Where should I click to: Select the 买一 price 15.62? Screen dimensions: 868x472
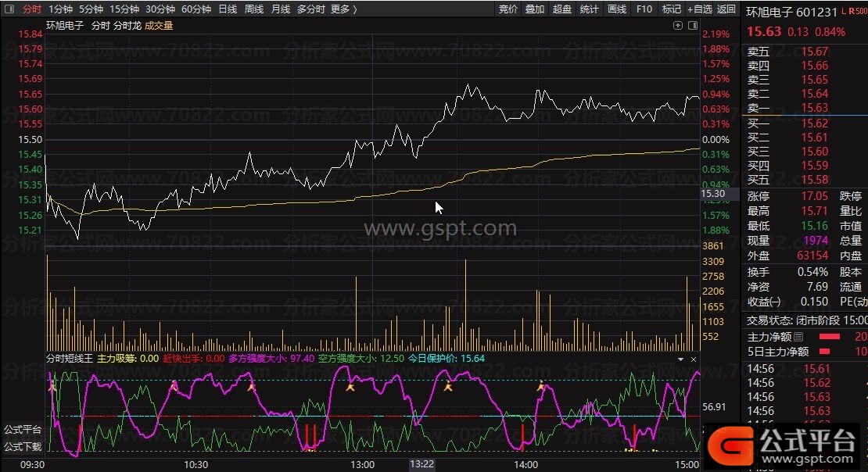814,123
